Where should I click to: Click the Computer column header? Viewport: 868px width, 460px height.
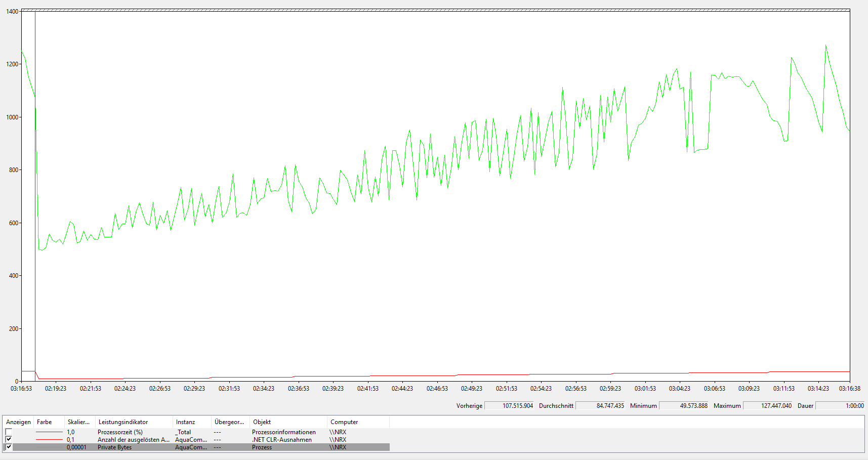coord(344,422)
